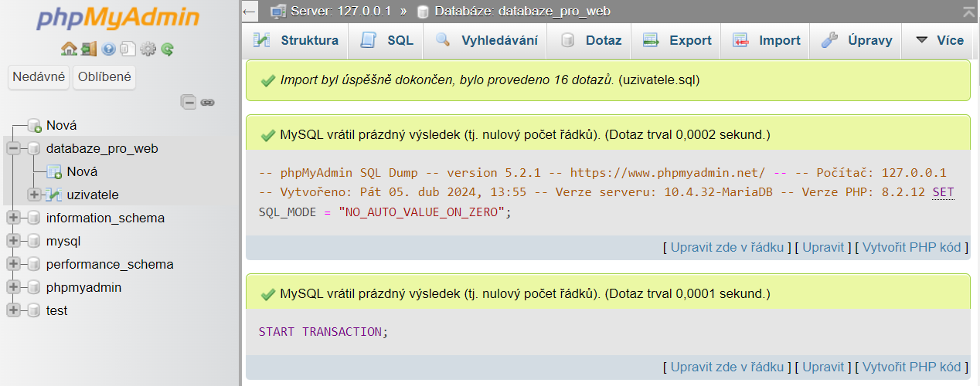Screen dimensions: 980x386
Task: Select mysql database in tree
Action: [x=63, y=241]
